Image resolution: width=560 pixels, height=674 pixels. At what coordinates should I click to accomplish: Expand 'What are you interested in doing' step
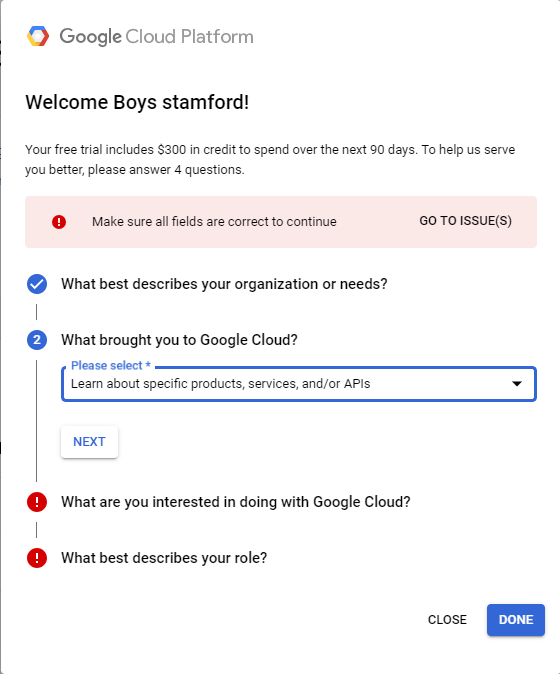click(236, 502)
